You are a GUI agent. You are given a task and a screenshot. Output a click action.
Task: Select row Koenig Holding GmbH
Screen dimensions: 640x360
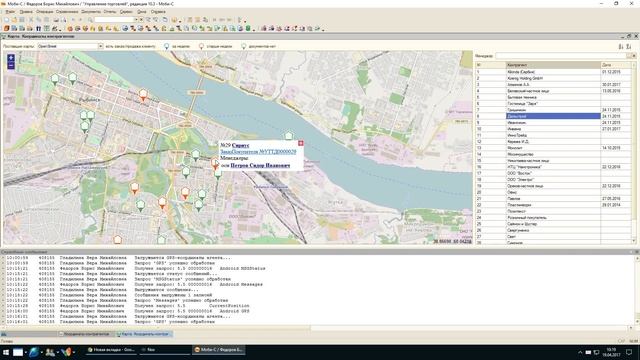(x=553, y=78)
